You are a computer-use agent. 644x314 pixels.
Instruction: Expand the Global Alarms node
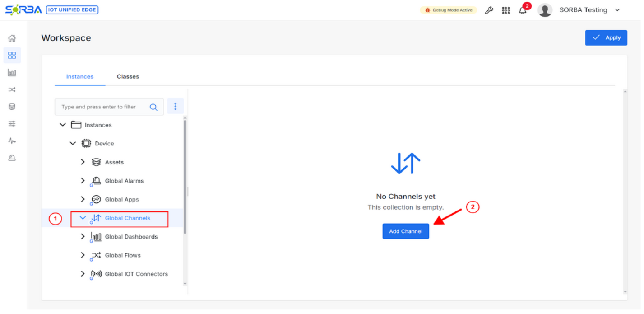click(83, 181)
